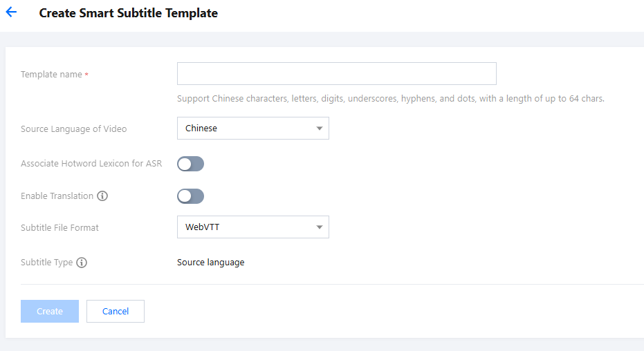Click the Source language subtitle type value
The image size is (644, 351).
coord(210,263)
